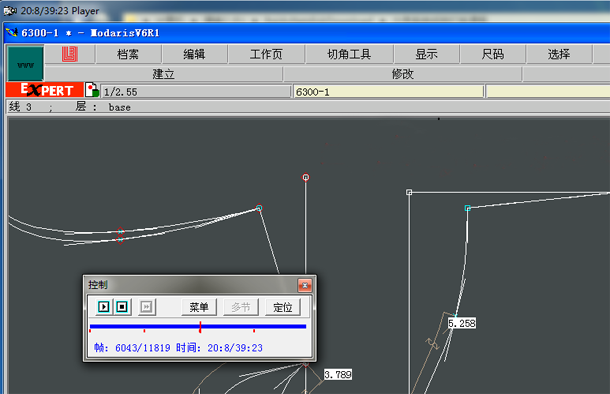Select white square corner point on right pattern
Screen dimensions: 610x394
(x=409, y=192)
